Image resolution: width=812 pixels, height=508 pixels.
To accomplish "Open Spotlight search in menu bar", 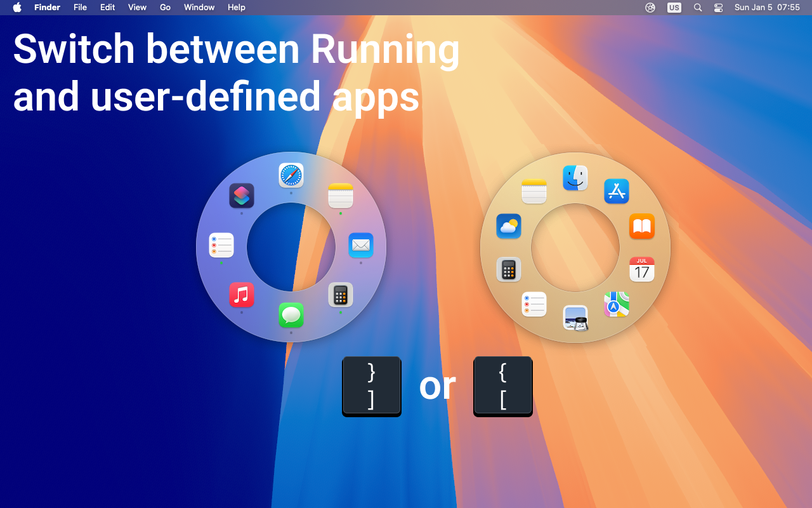I will (x=698, y=8).
